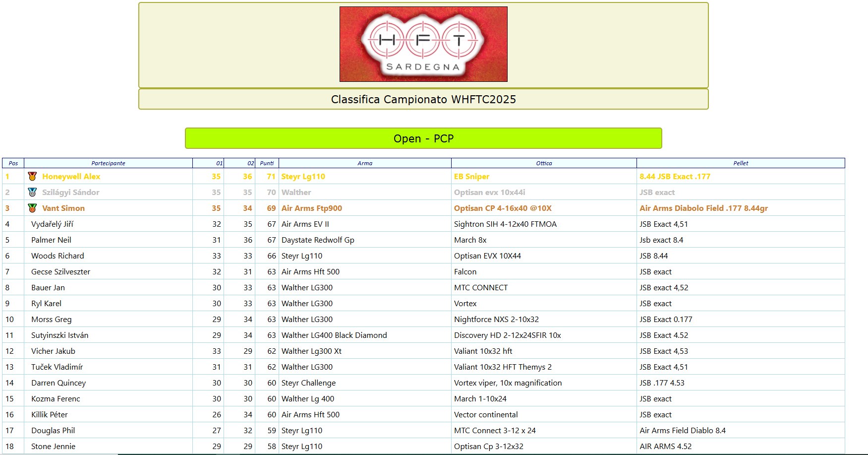Click Daystate Redwolf Gp in Palmer Neil's row

click(318, 240)
